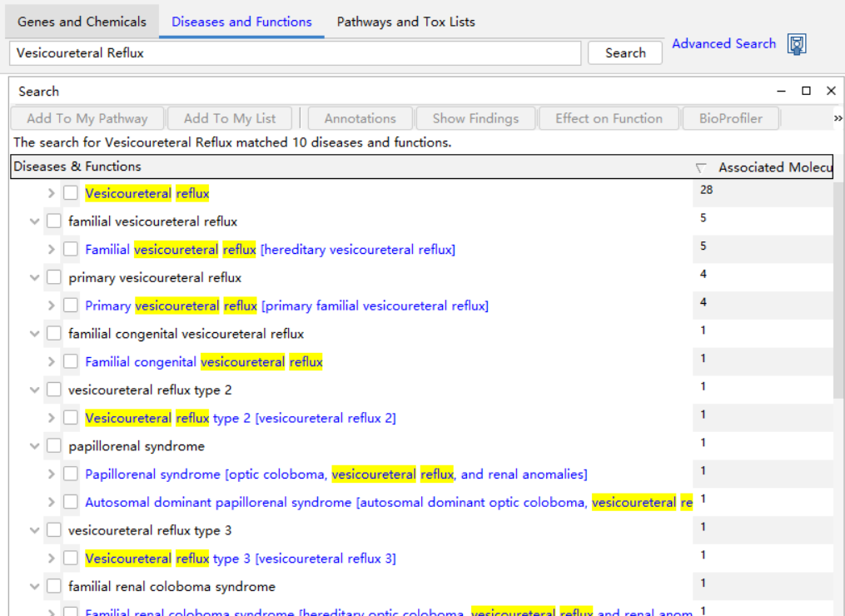Screen dimensions: 845x616
Task: Open the Pathways and Tox Lists tab
Action: (405, 22)
